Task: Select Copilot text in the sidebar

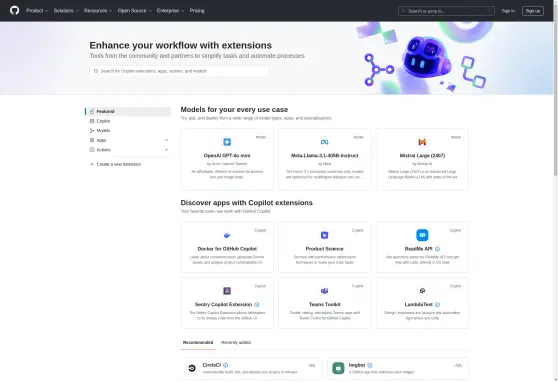Action: [103, 121]
